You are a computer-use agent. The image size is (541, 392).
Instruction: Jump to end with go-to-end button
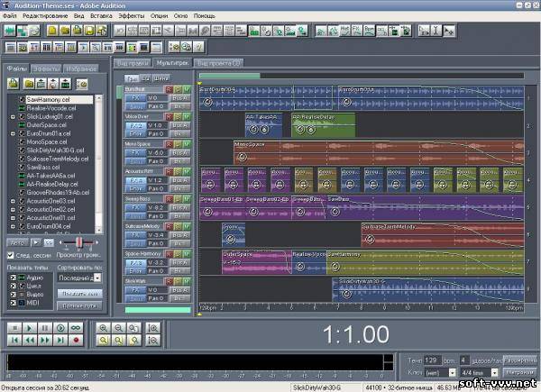pos(60,341)
